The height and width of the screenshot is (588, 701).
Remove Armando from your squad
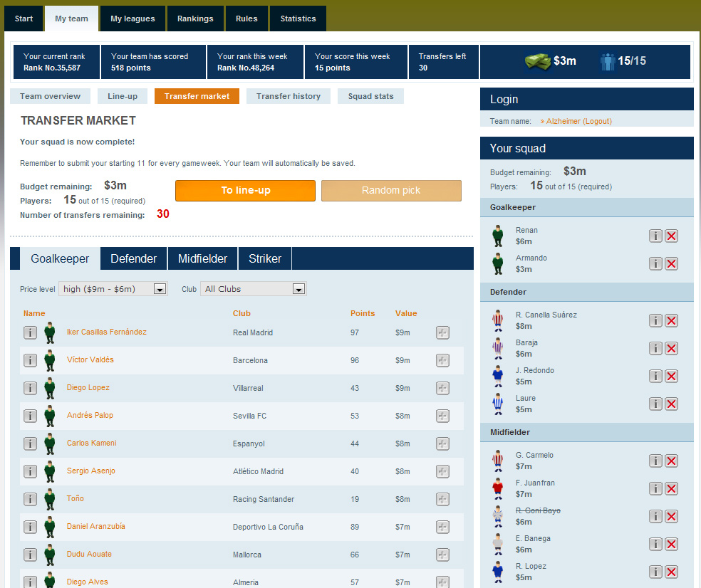671,263
